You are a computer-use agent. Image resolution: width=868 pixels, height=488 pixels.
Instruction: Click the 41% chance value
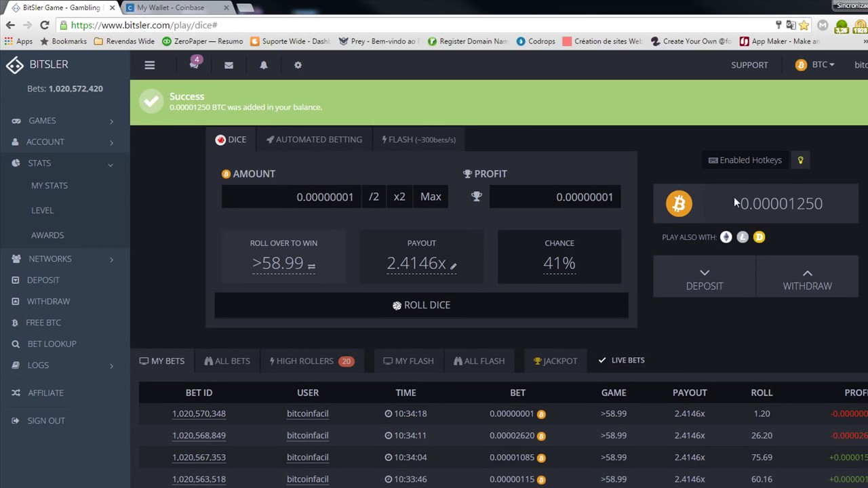coord(559,263)
